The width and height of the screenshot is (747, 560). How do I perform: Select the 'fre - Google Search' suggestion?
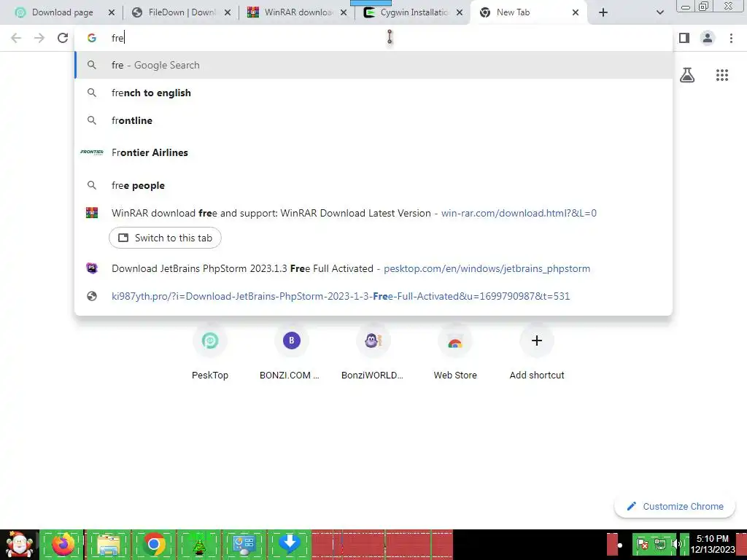point(373,65)
